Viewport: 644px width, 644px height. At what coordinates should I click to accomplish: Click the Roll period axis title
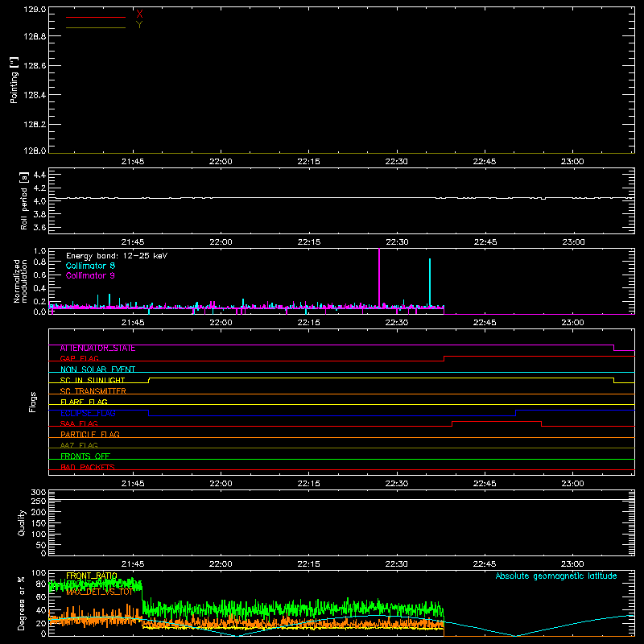click(24, 200)
